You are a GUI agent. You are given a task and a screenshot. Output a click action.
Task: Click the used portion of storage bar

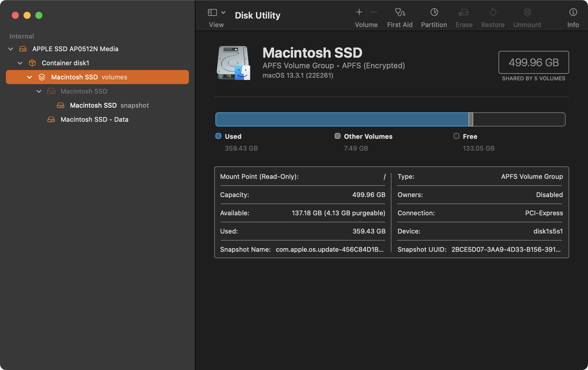pyautogui.click(x=341, y=119)
